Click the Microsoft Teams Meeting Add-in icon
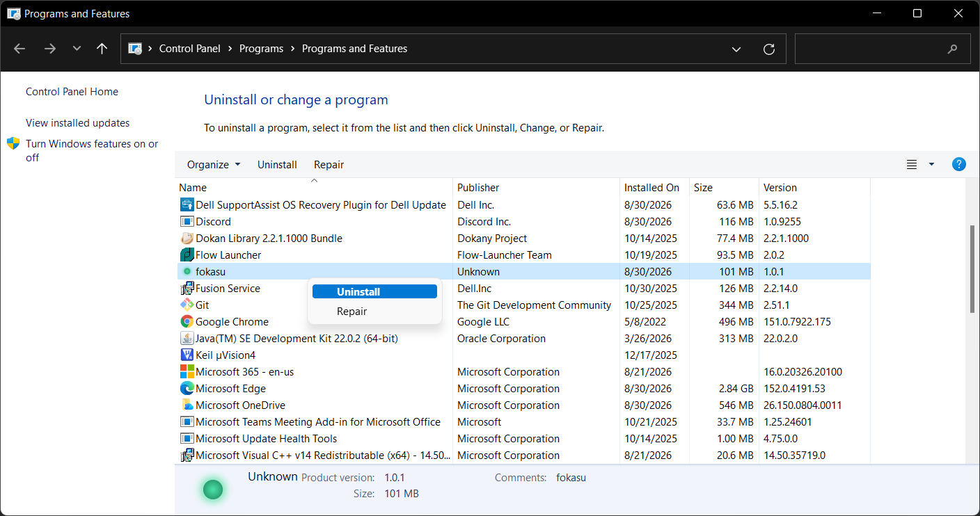Viewport: 980px width, 516px height. pyautogui.click(x=187, y=422)
